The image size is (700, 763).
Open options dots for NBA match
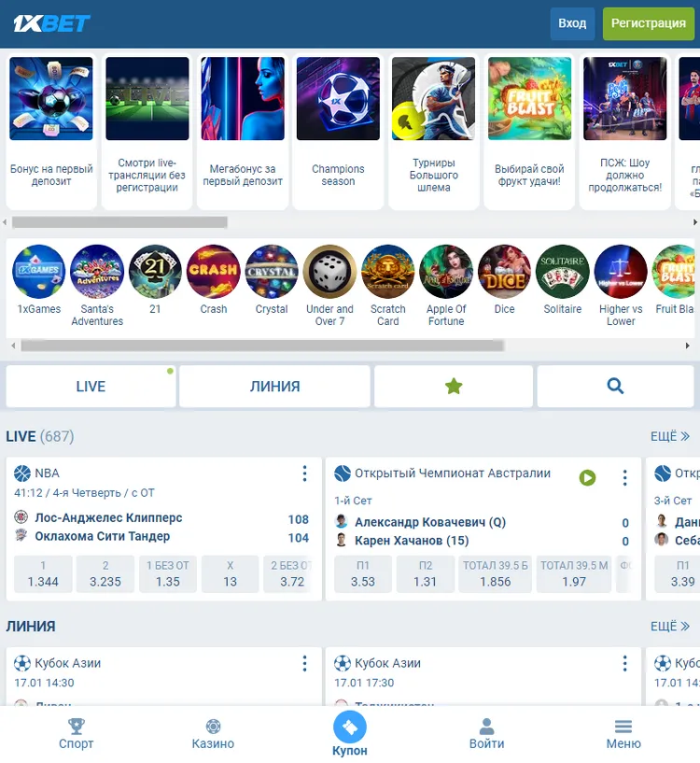(x=304, y=473)
